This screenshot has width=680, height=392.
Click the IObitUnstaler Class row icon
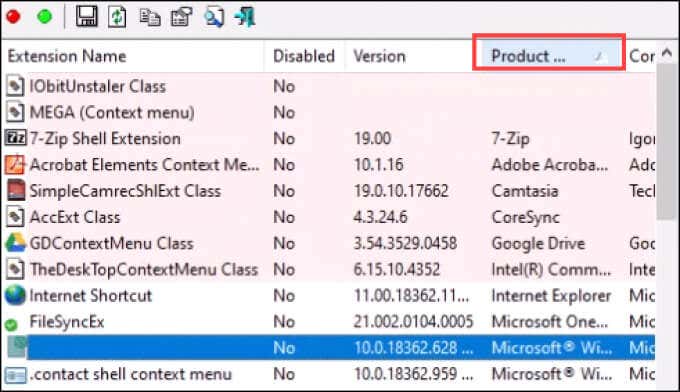coord(15,86)
